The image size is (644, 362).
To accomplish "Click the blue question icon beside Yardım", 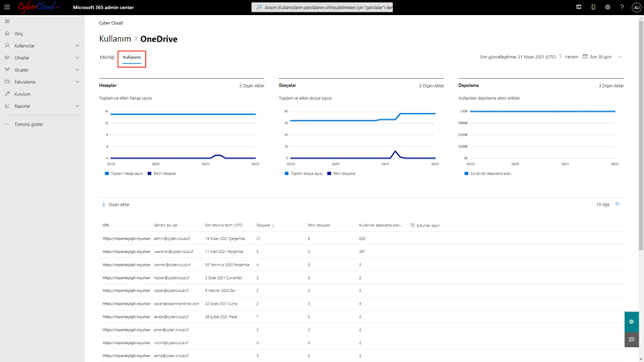I will [560, 57].
